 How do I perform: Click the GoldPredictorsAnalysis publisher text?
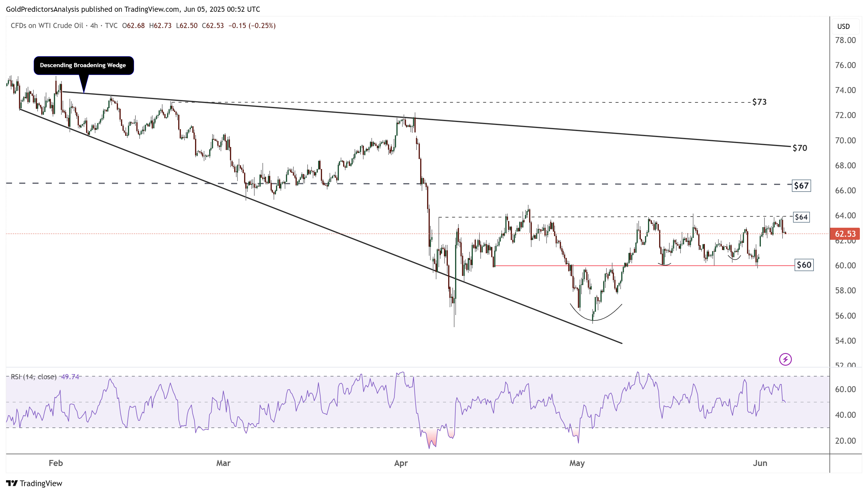pyautogui.click(x=43, y=9)
